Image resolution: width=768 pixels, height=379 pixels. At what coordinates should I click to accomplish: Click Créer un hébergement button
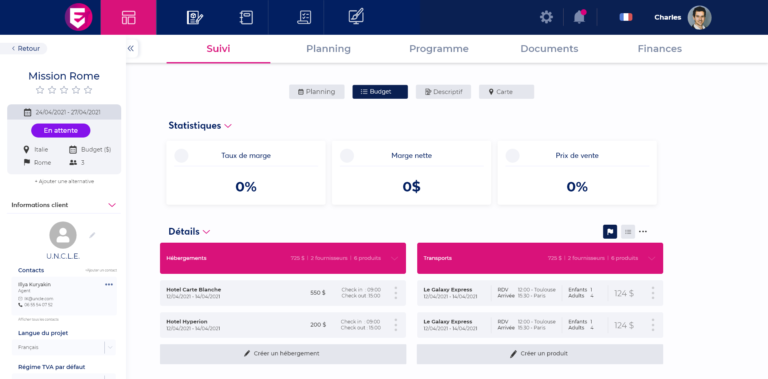point(283,354)
